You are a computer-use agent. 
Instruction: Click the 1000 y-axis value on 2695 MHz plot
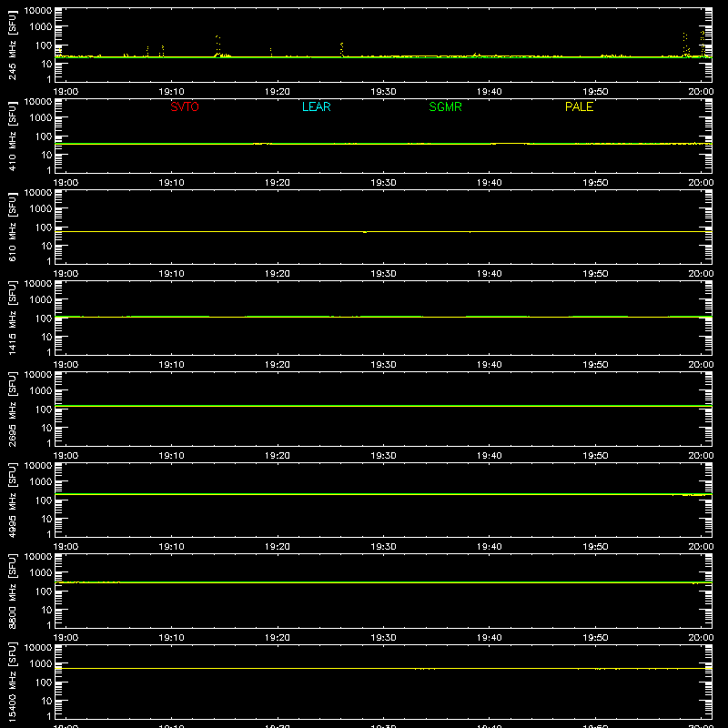(x=41, y=390)
